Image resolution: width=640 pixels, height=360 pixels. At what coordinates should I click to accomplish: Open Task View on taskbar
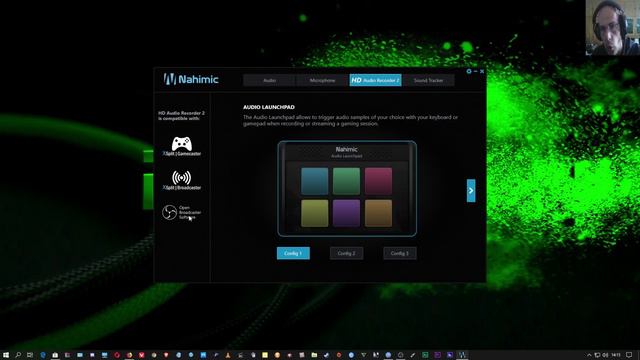[30, 355]
